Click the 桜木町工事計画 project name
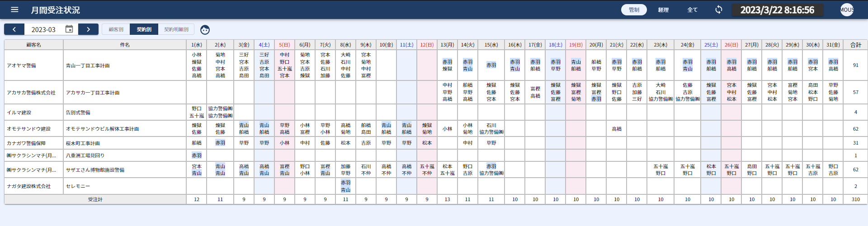868x226 pixels. (83, 143)
